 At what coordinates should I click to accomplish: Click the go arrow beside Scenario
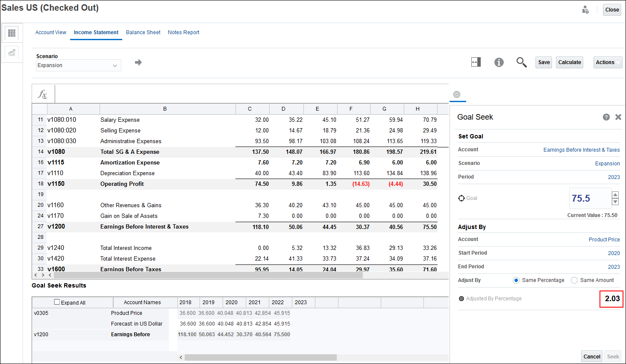point(138,62)
